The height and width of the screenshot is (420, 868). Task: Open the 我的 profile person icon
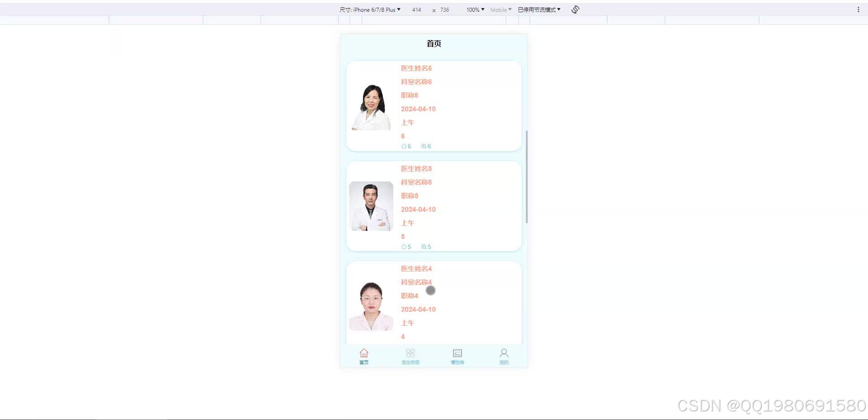[504, 353]
